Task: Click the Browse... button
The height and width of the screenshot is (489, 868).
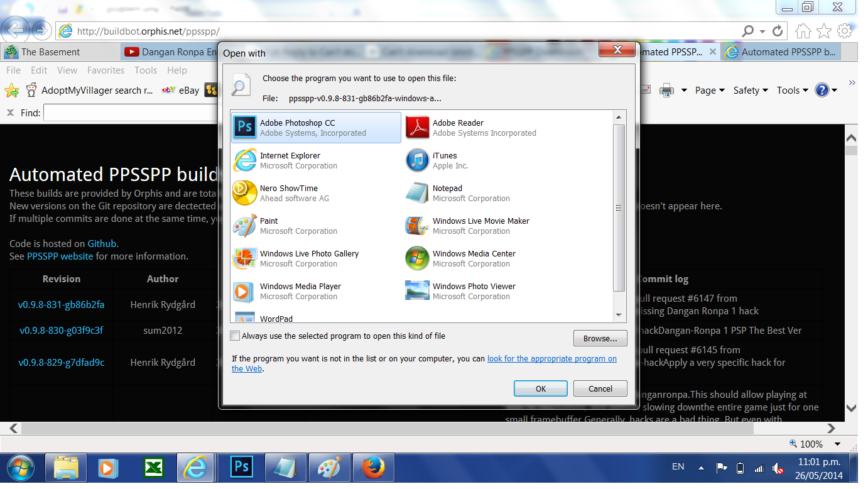Action: pyautogui.click(x=600, y=338)
